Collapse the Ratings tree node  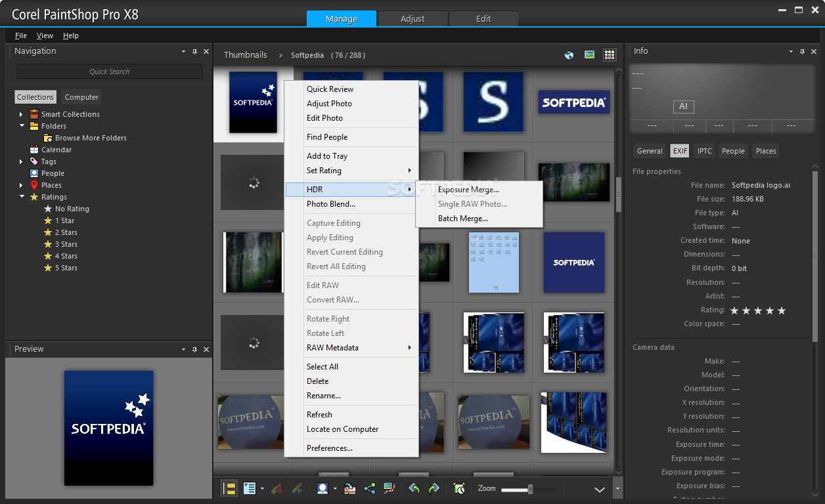coord(22,197)
